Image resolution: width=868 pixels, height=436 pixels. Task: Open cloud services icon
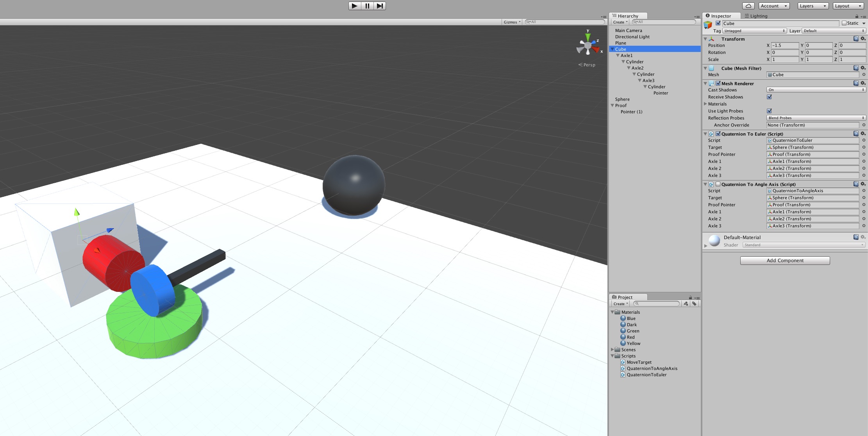[x=748, y=6]
